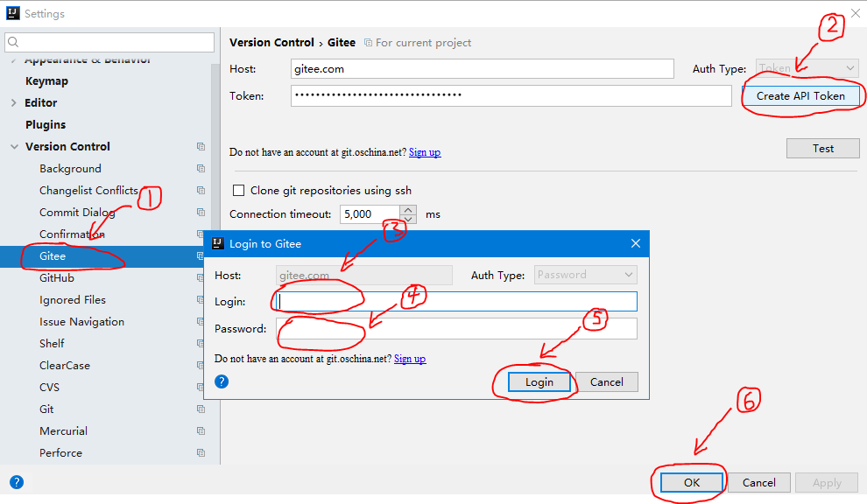Click the search magnifier icon in the settings search box

tap(13, 42)
